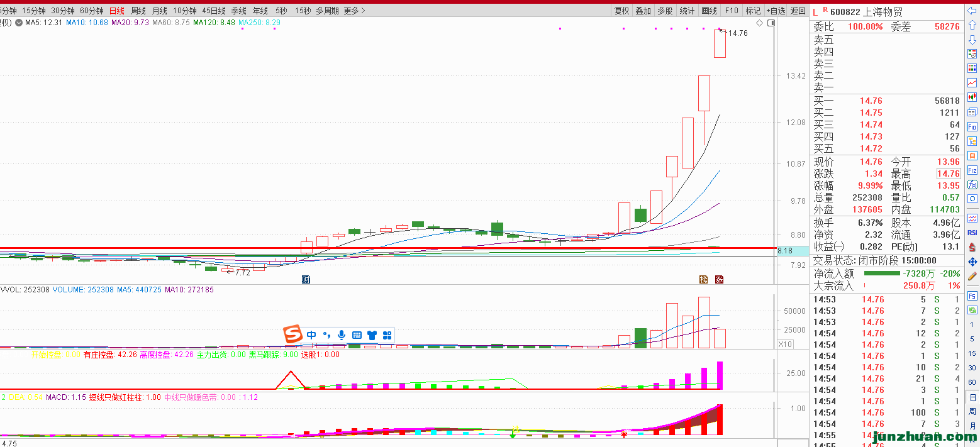This screenshot has width=980, height=447.
Task: Open the F10 company info sidebar icon
Action: click(x=972, y=126)
